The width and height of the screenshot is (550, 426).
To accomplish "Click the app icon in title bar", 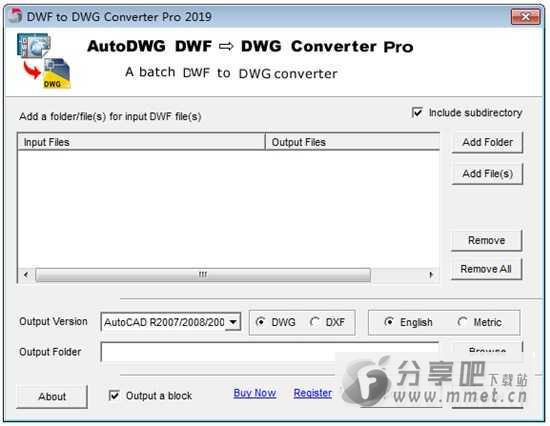I will pyautogui.click(x=15, y=16).
